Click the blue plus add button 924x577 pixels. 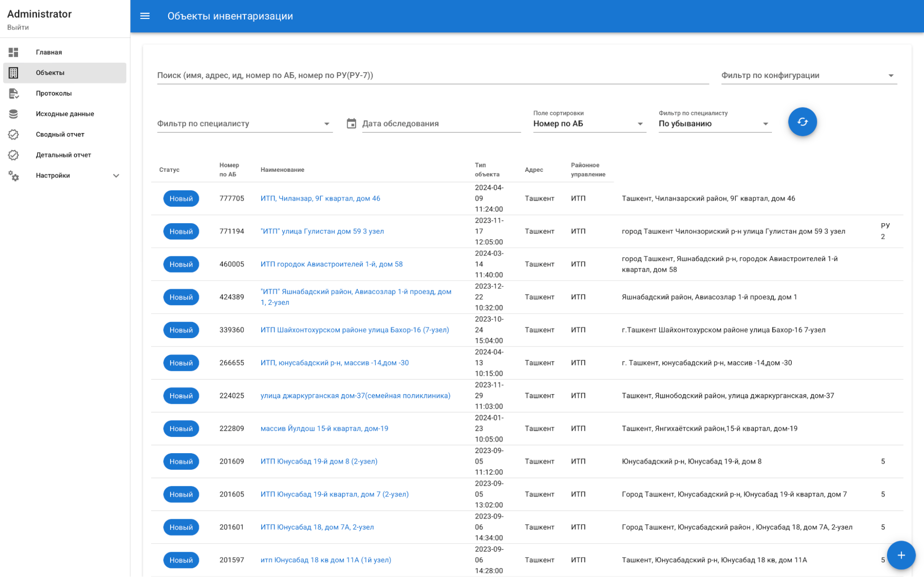click(901, 555)
